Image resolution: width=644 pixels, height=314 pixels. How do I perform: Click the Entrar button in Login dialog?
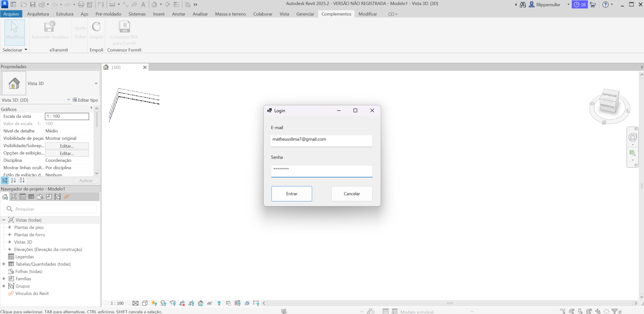(x=292, y=194)
